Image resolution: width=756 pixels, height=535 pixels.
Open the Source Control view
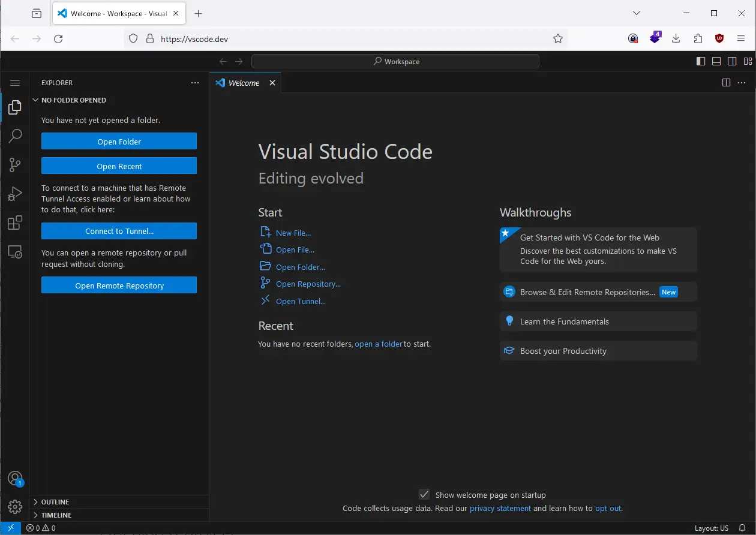15,165
